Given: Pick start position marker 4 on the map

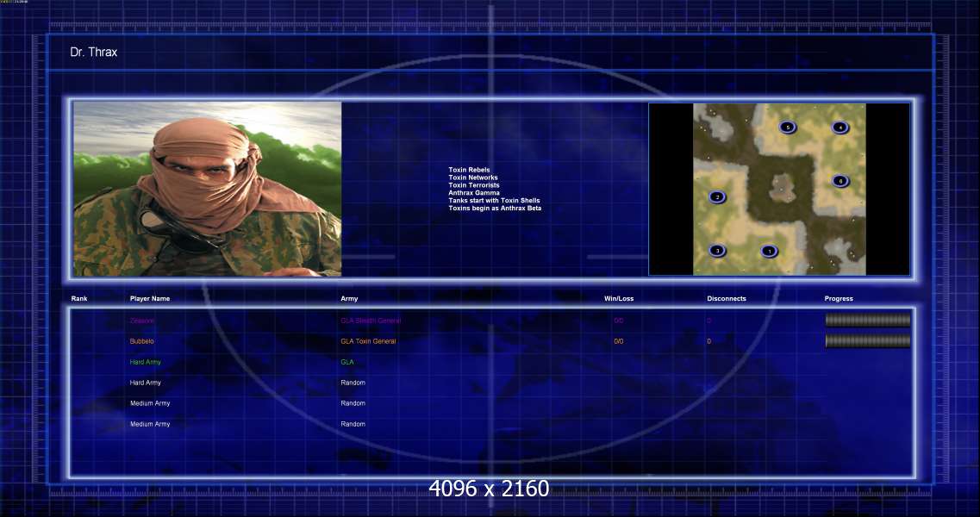Looking at the screenshot, I should pos(840,128).
